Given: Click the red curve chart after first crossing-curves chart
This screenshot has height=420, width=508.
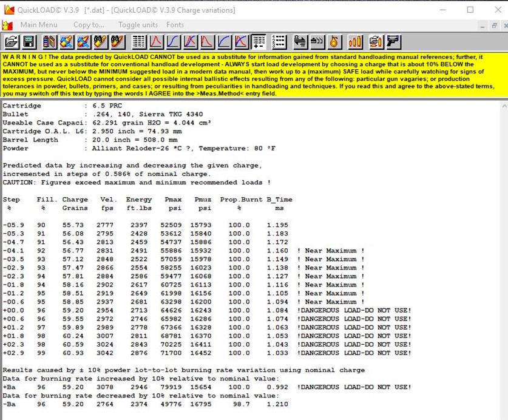Looking at the screenshot, I should [207, 42].
